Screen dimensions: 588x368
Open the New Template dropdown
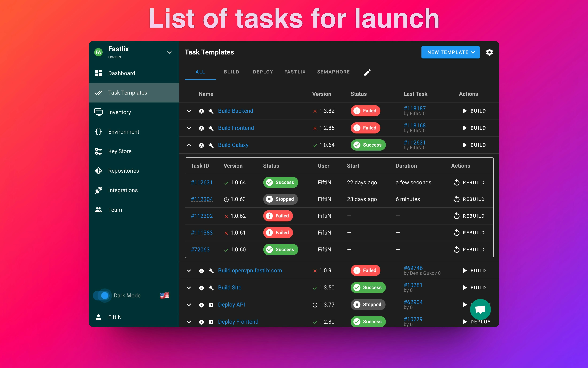click(450, 52)
